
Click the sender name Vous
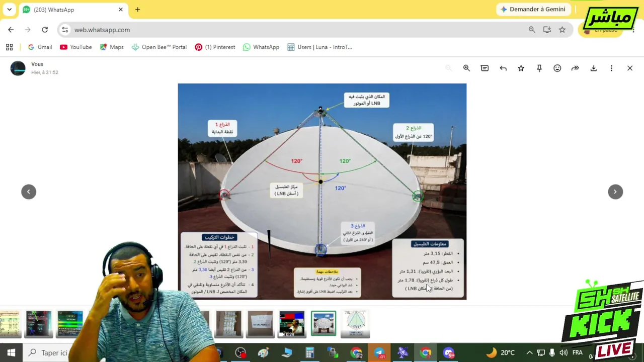[x=37, y=64]
